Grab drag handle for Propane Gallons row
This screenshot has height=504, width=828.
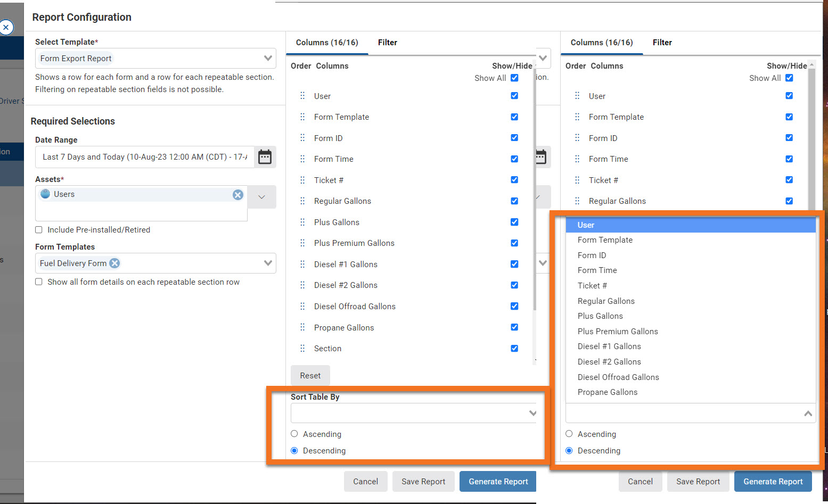coord(302,327)
